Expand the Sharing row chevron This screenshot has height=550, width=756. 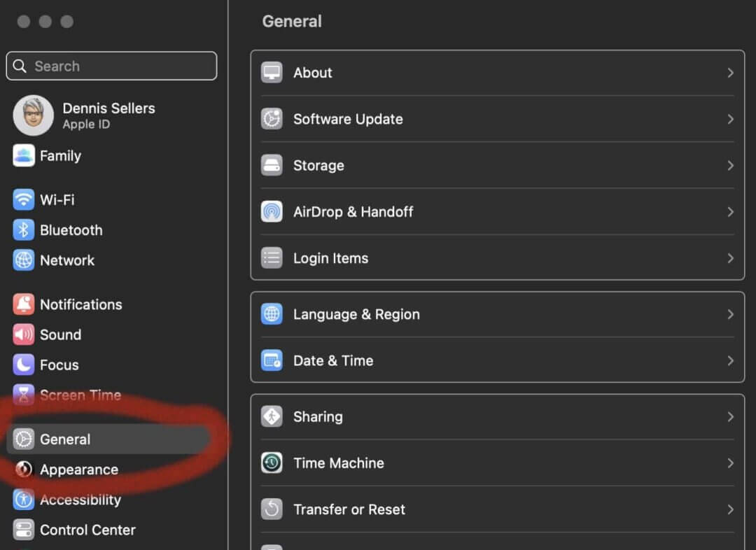(x=730, y=417)
